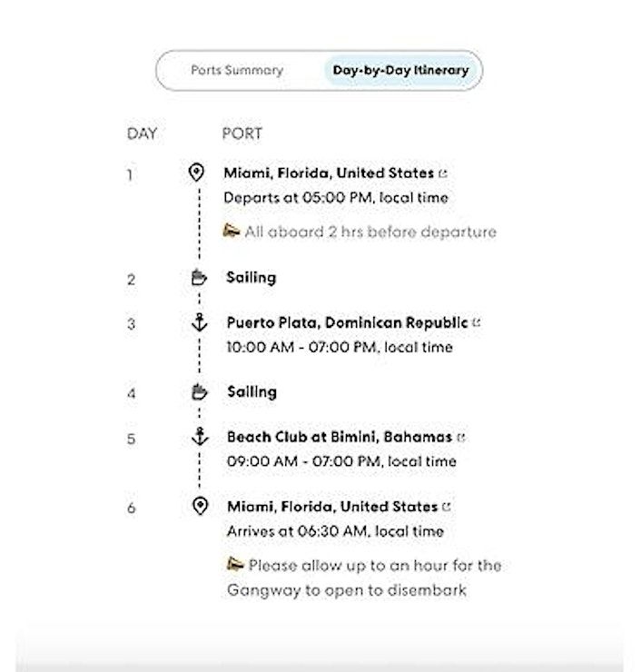Image resolution: width=641 pixels, height=672 pixels.
Task: Open Puerto Plata, Dominican Republic port link
Action: [x=347, y=322]
